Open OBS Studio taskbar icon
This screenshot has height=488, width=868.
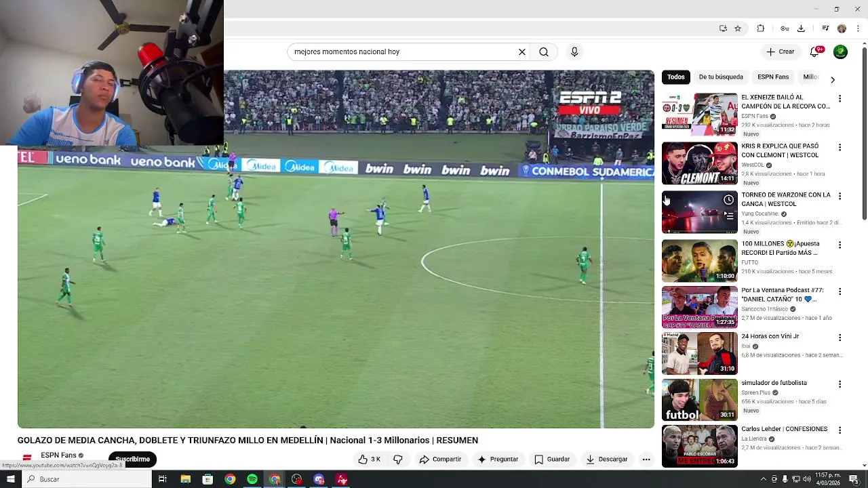pos(297,479)
